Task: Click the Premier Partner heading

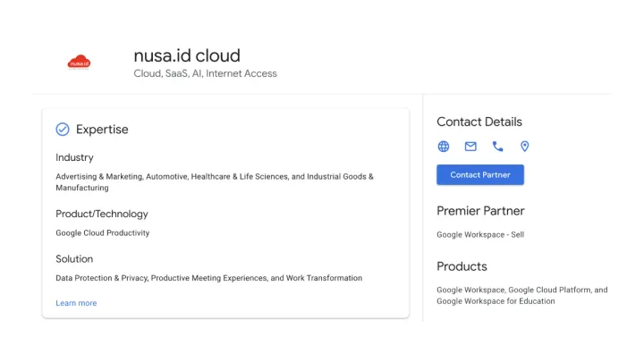Action: (x=480, y=211)
